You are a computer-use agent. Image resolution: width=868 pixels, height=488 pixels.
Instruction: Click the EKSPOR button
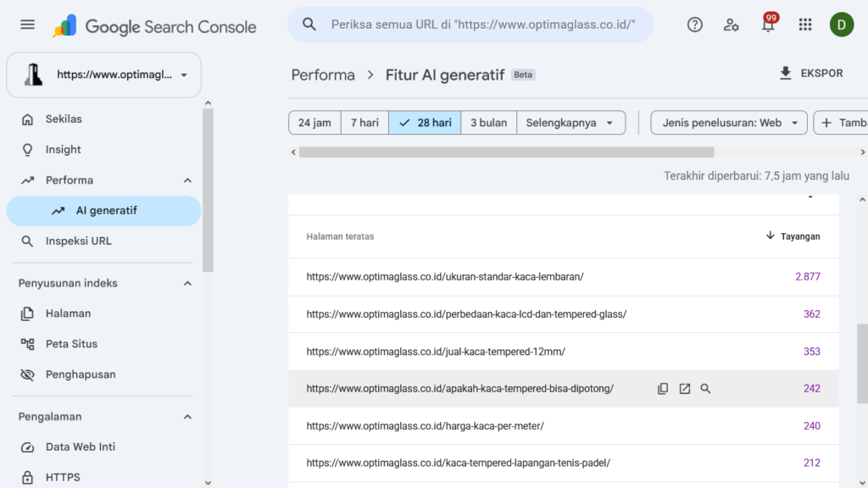[811, 74]
